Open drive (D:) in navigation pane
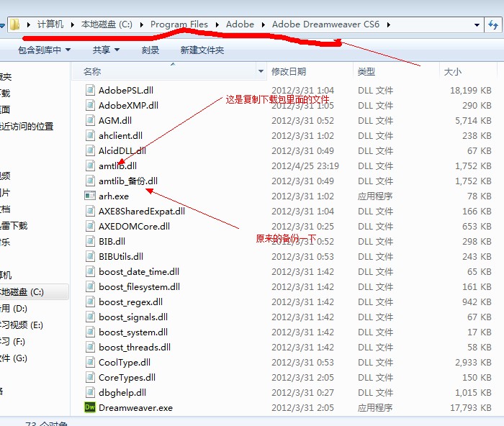 [14, 309]
